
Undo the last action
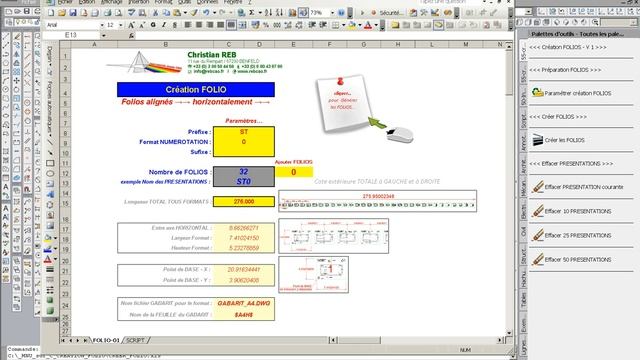pyautogui.click(x=207, y=13)
